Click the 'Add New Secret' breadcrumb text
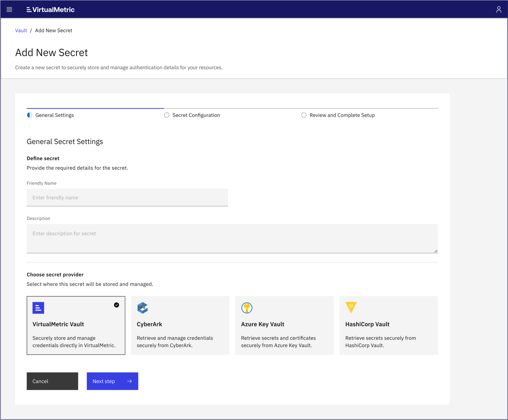508x420 pixels. pyautogui.click(x=53, y=30)
